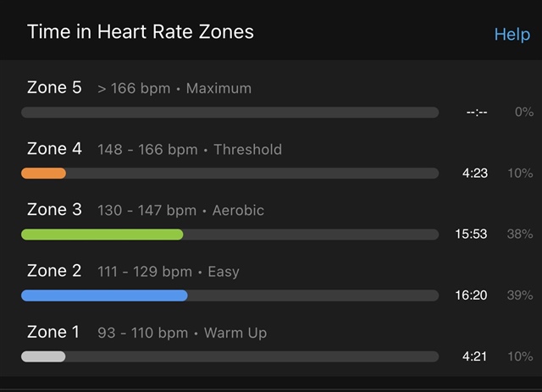Click the 0% percentage for Zone 5

tap(524, 112)
